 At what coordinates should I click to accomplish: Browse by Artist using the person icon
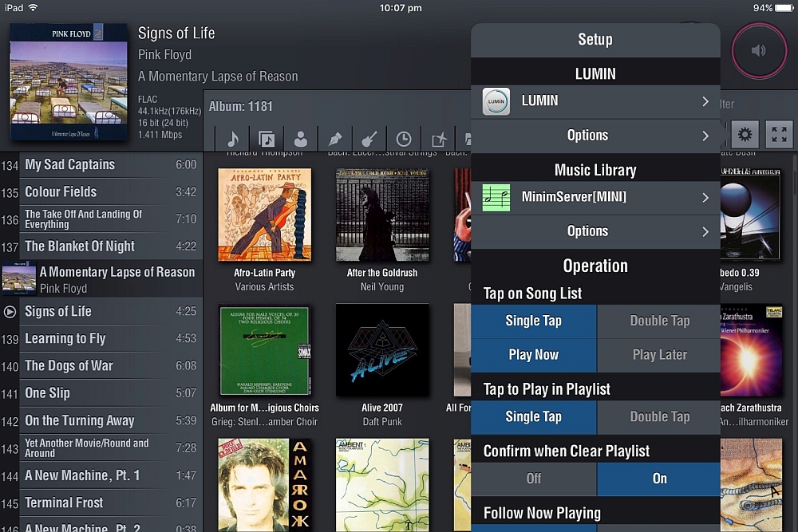pos(301,138)
